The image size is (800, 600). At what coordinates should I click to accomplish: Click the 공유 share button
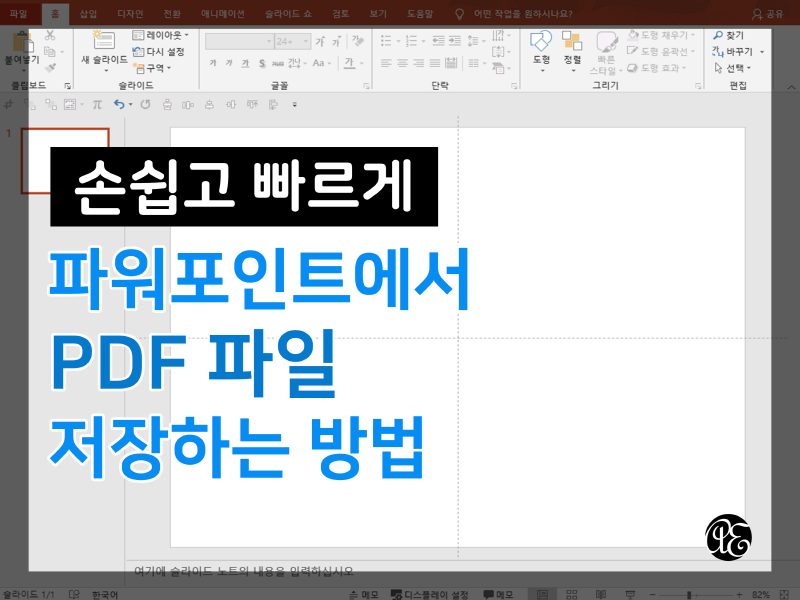pos(768,14)
